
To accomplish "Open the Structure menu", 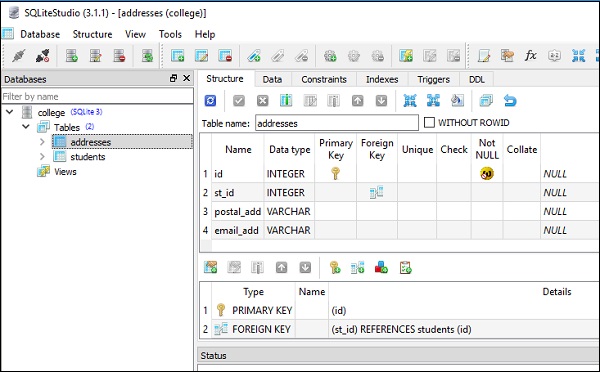I will click(x=93, y=34).
